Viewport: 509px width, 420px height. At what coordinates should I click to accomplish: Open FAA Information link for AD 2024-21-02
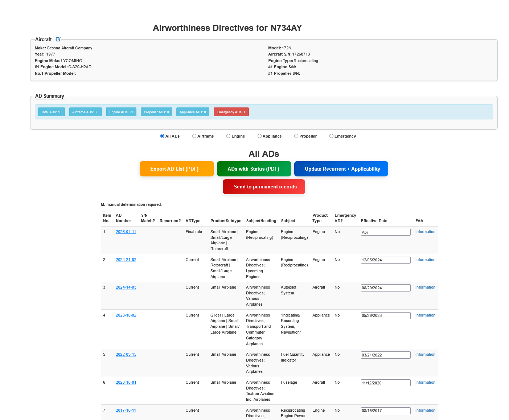coord(425,260)
